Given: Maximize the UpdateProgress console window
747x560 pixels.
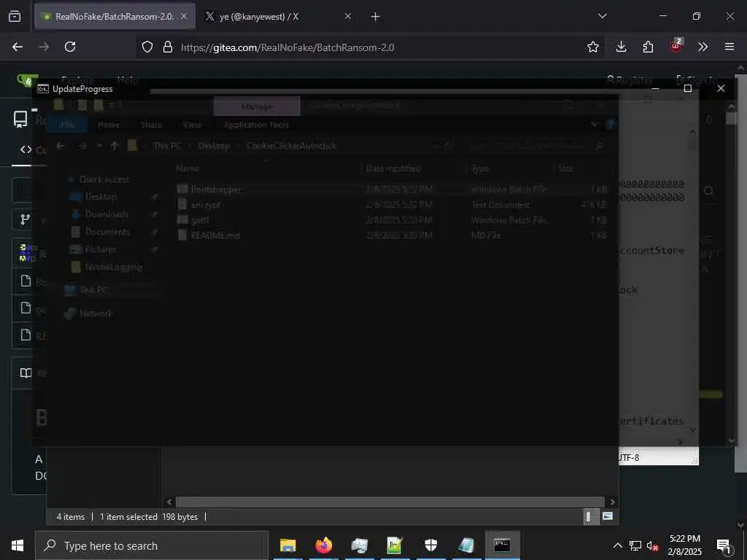Looking at the screenshot, I should tap(687, 88).
